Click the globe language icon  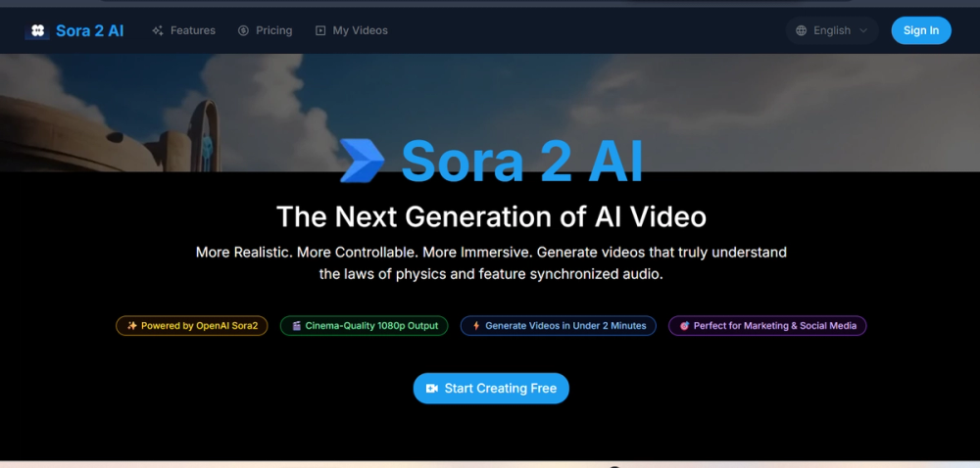coord(802,30)
